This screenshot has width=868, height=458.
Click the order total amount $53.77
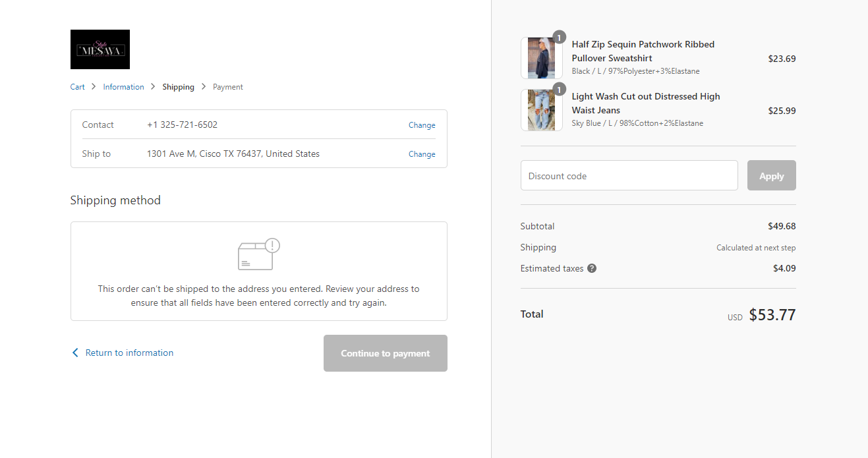tap(772, 315)
